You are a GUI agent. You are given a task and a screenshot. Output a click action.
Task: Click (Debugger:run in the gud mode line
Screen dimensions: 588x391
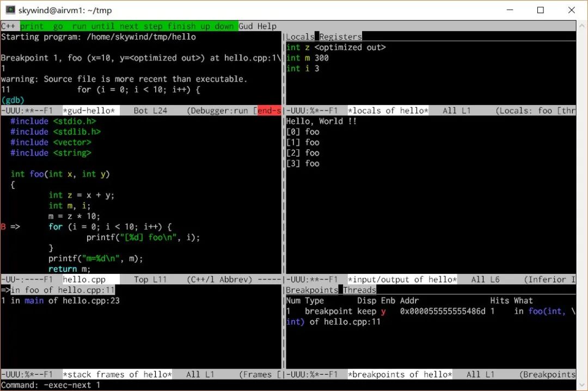[217, 111]
